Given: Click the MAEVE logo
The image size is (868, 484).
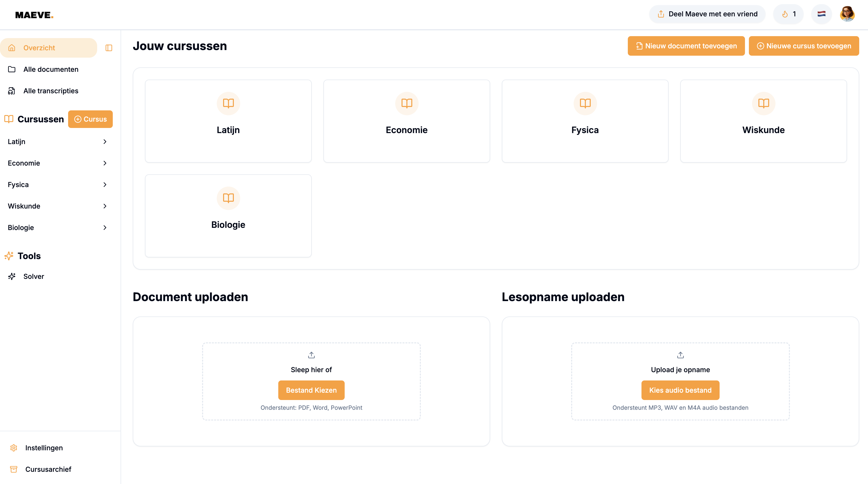Looking at the screenshot, I should 34,15.
